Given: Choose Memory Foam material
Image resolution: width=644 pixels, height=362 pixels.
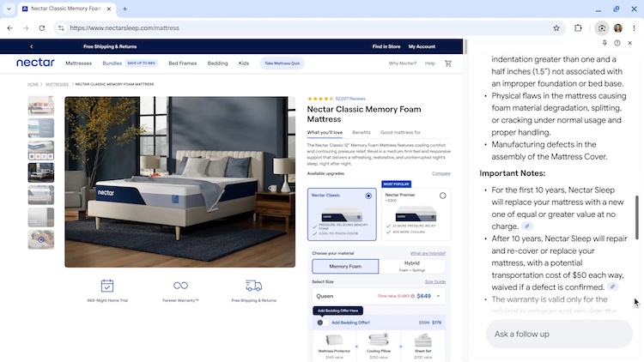Looking at the screenshot, I should (x=345, y=267).
